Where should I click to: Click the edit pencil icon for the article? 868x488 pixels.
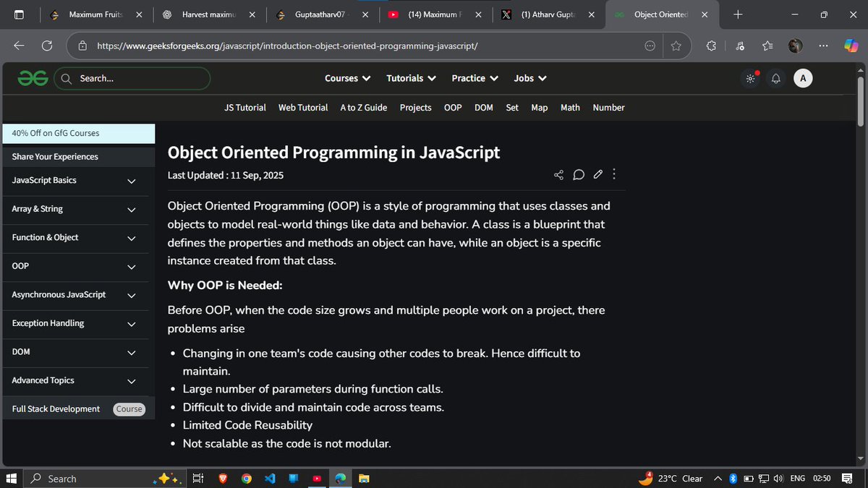tap(597, 174)
